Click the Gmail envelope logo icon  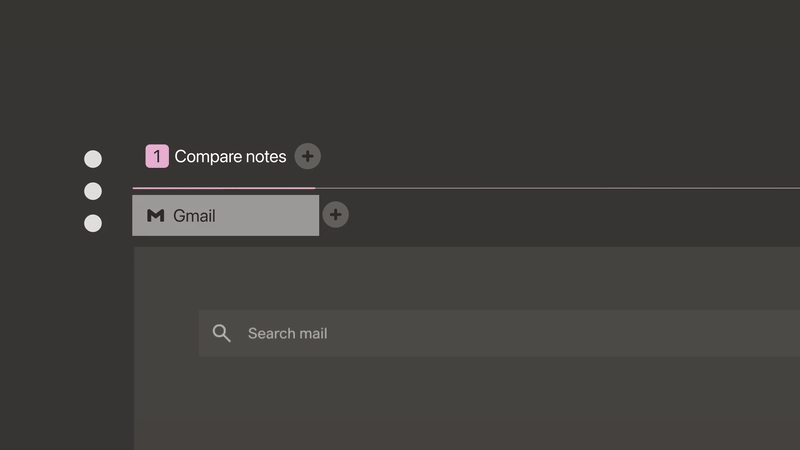pyautogui.click(x=155, y=215)
